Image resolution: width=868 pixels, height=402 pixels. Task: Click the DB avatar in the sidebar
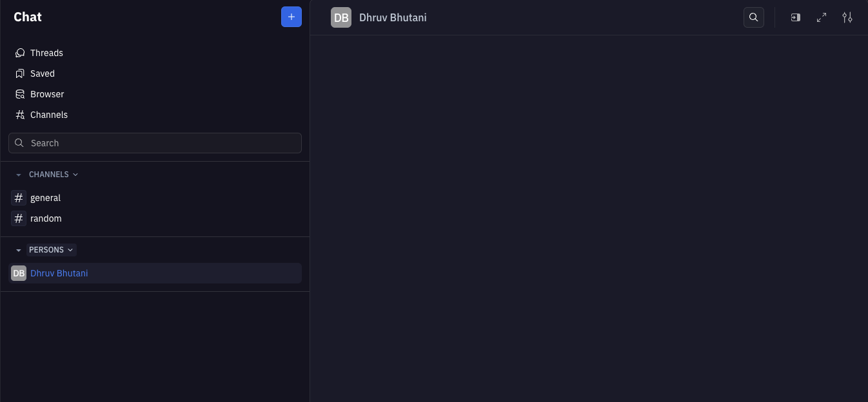click(x=19, y=273)
